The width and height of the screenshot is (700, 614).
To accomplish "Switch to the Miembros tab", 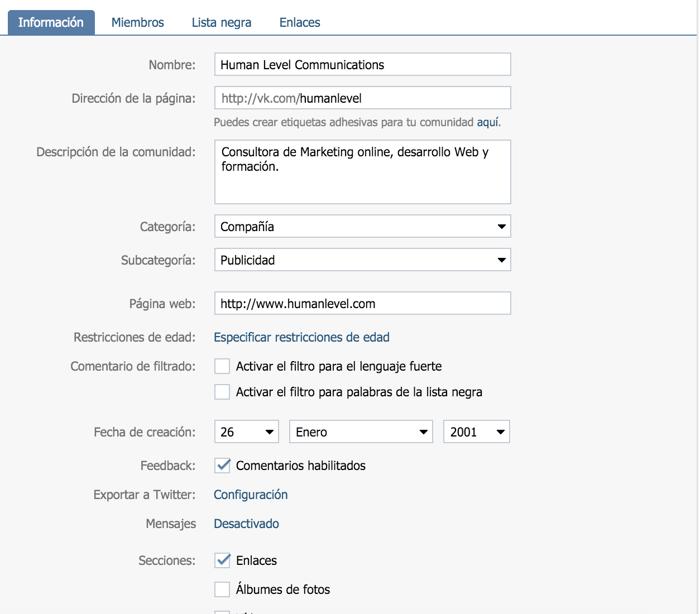I will point(137,22).
